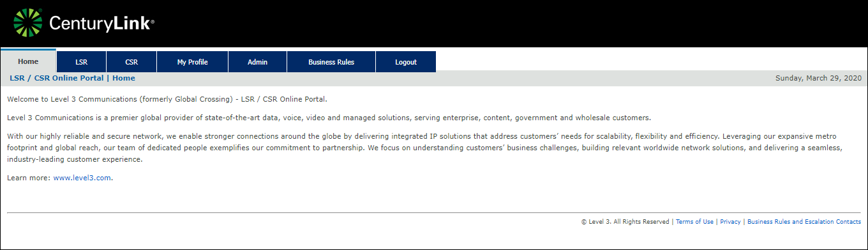
Task: Click the Learn more label text
Action: tap(28, 178)
